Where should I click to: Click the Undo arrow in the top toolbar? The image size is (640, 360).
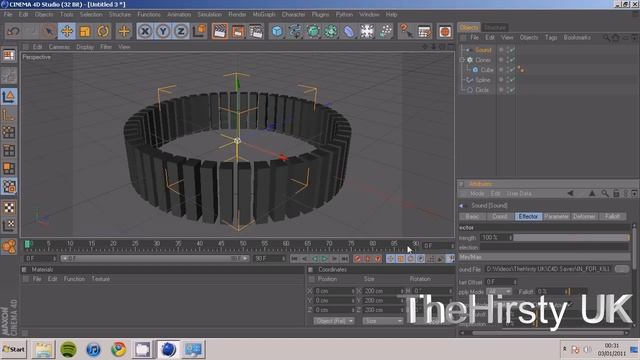point(13,31)
